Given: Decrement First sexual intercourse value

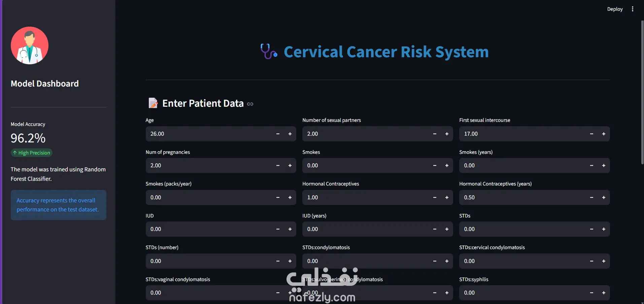Looking at the screenshot, I should coord(591,134).
